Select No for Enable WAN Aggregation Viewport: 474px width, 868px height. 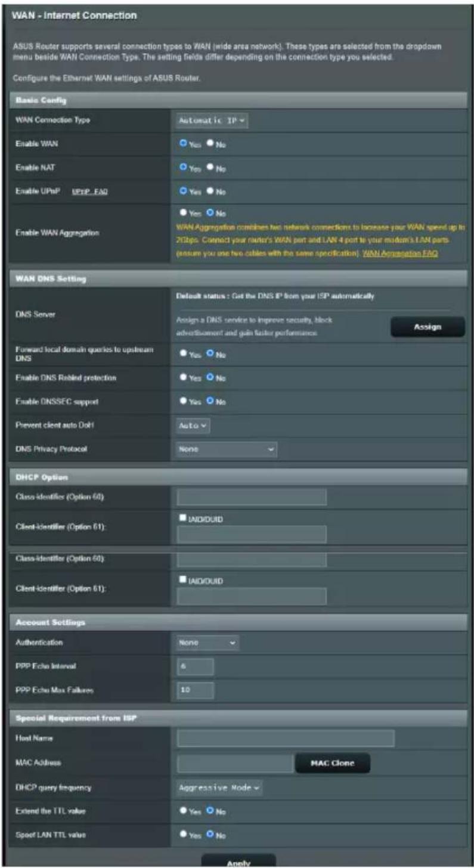(x=210, y=213)
